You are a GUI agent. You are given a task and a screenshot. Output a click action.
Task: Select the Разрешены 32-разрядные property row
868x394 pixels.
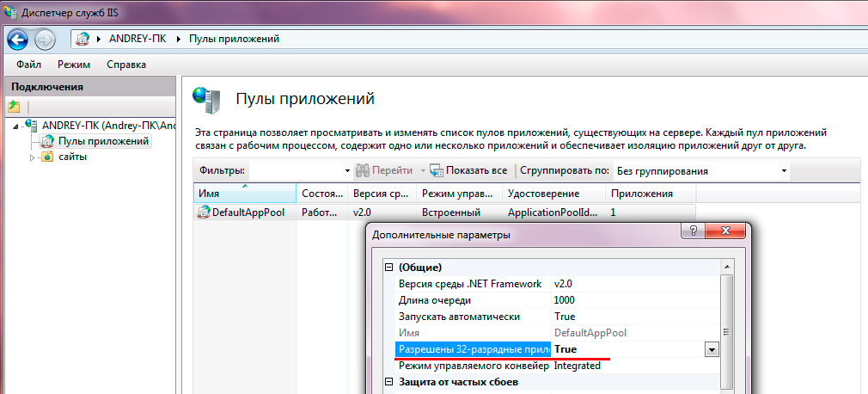[x=474, y=349]
